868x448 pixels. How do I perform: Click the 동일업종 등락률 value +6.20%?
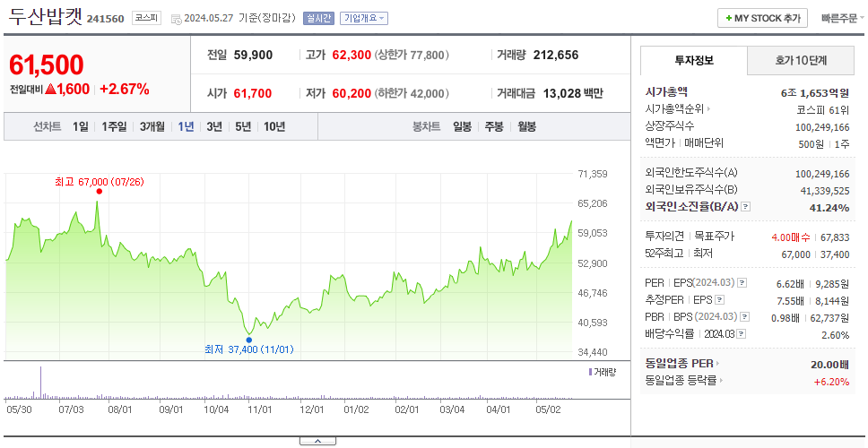(x=831, y=382)
